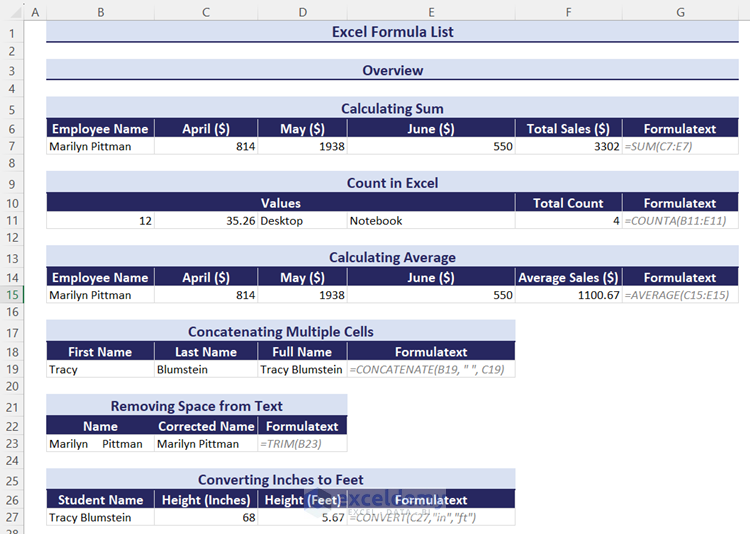Click the Average Sales ($) header

(x=569, y=278)
